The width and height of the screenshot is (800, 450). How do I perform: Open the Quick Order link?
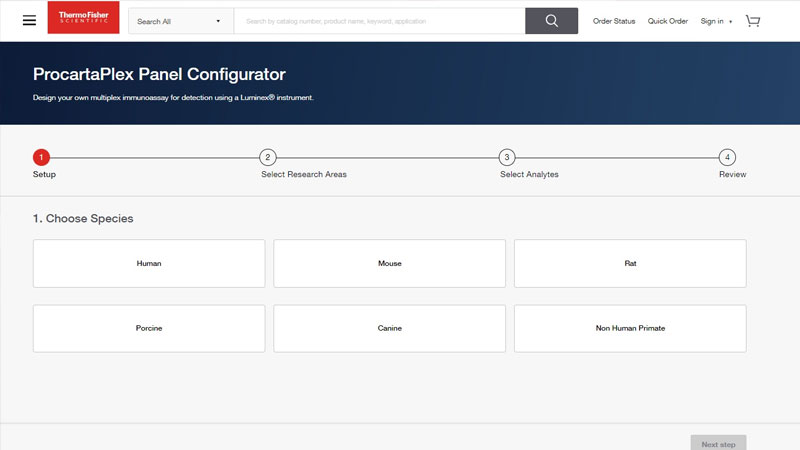coord(667,21)
